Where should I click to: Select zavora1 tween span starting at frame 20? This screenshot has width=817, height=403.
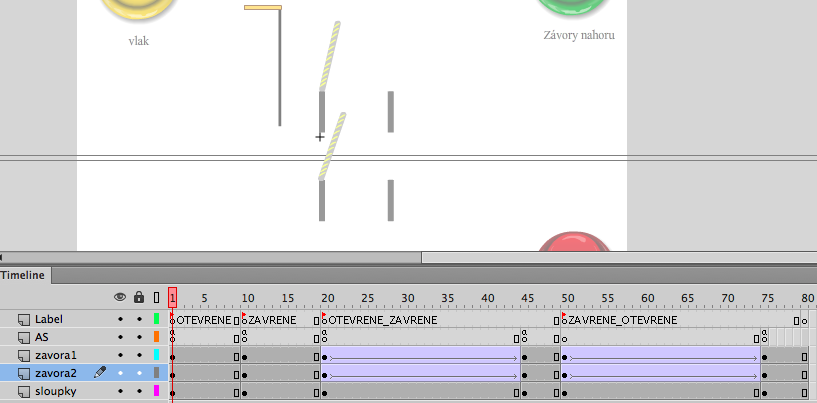pos(420,356)
